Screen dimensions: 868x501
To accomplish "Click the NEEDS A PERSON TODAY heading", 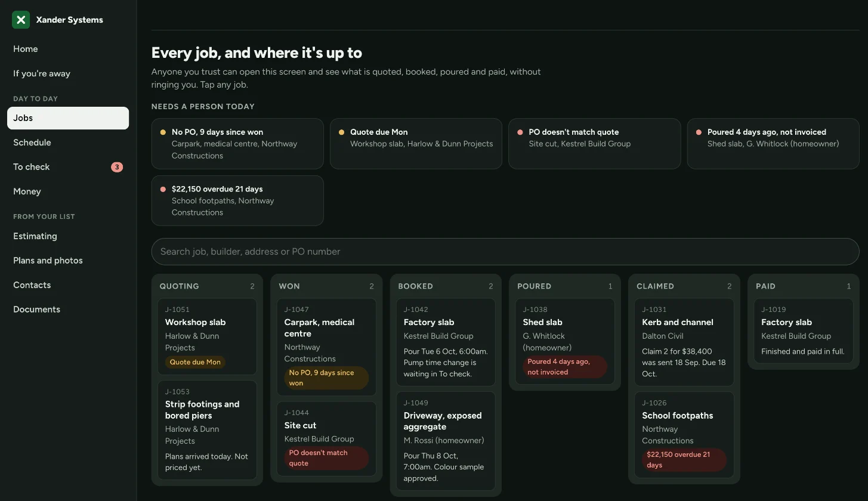I will pyautogui.click(x=203, y=107).
